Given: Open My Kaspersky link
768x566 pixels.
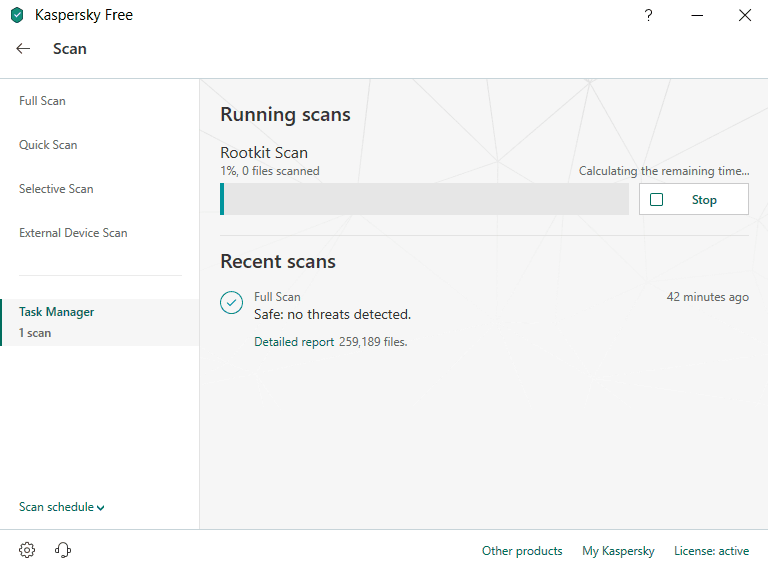Looking at the screenshot, I should coord(618,551).
